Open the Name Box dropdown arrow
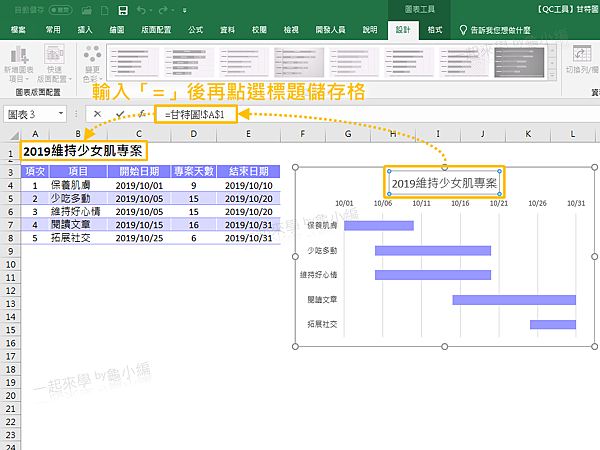The width and height of the screenshot is (600, 450). pos(61,114)
